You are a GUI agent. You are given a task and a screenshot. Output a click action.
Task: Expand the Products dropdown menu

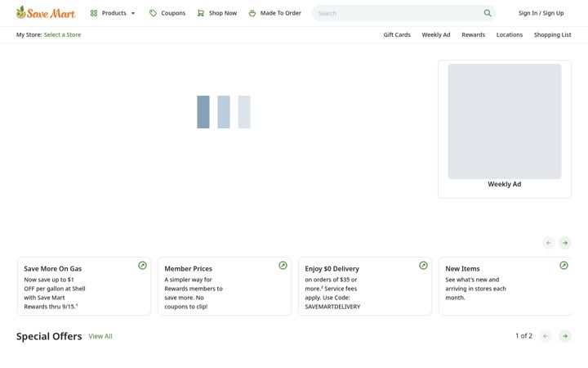coord(113,13)
